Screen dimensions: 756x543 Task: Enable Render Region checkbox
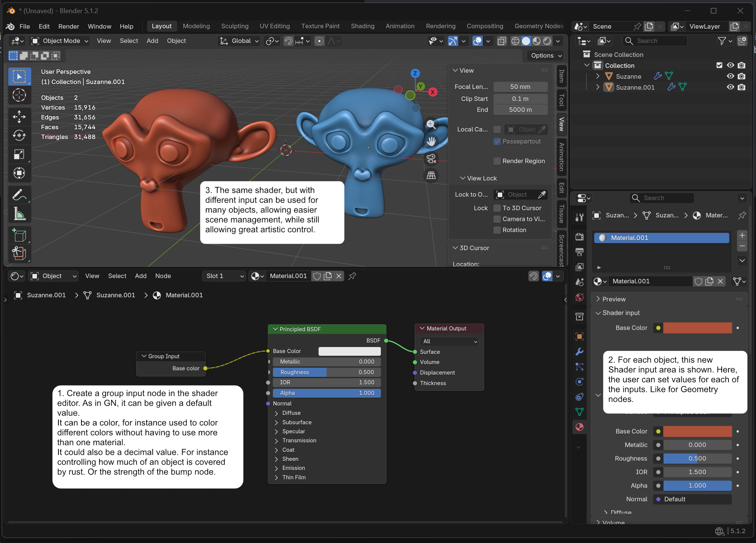click(x=497, y=161)
